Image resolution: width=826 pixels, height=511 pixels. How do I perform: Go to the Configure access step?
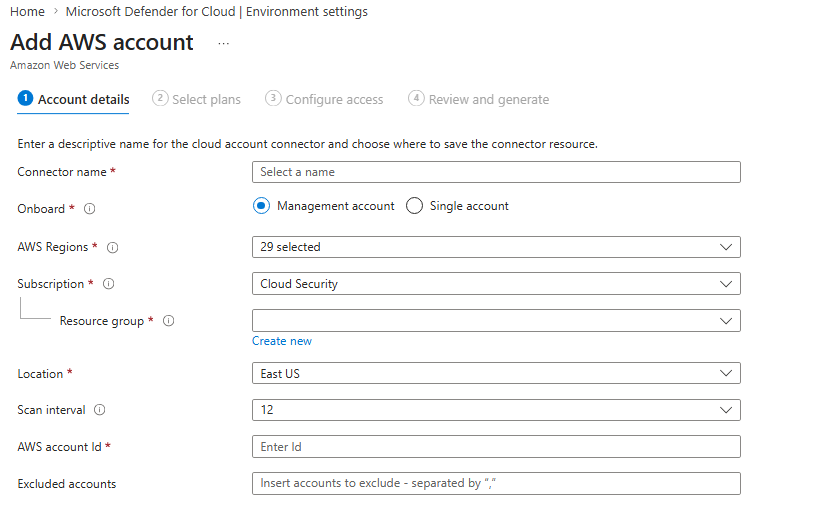point(324,100)
